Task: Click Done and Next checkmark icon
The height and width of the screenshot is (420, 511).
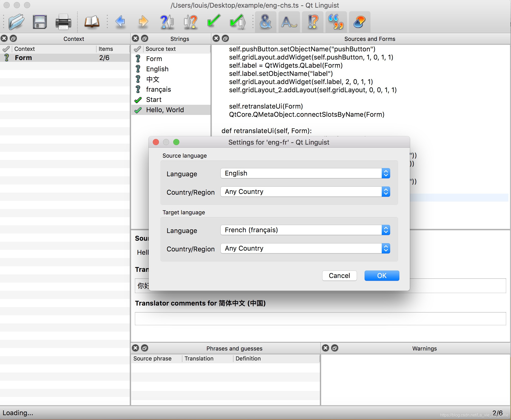Action: [237, 22]
